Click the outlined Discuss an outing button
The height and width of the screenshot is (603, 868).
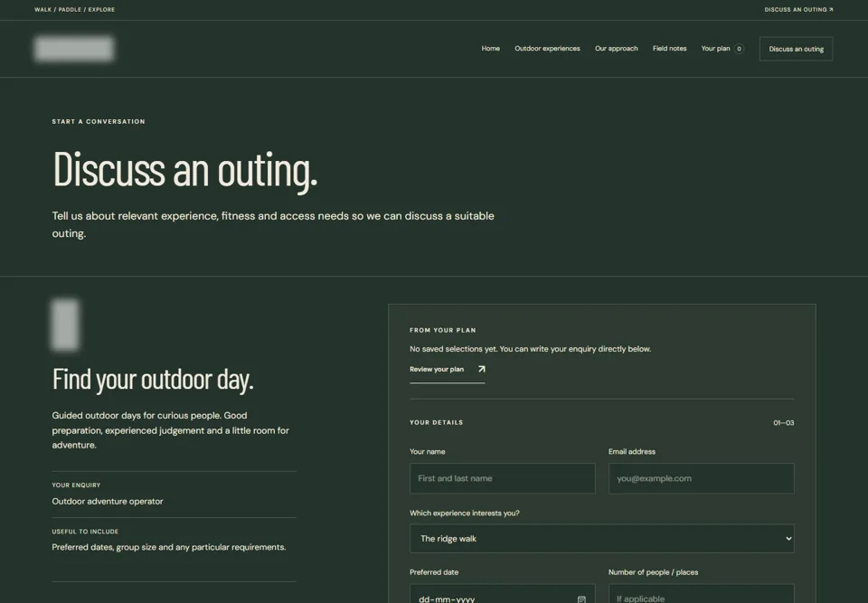coord(796,49)
